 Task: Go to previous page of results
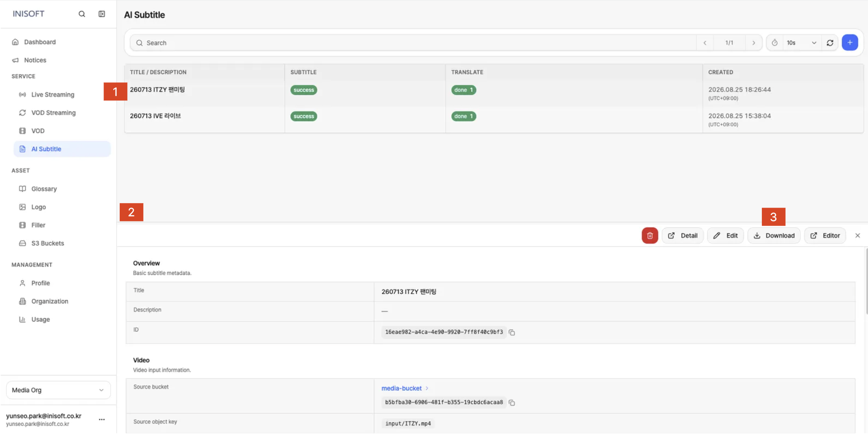pyautogui.click(x=705, y=42)
